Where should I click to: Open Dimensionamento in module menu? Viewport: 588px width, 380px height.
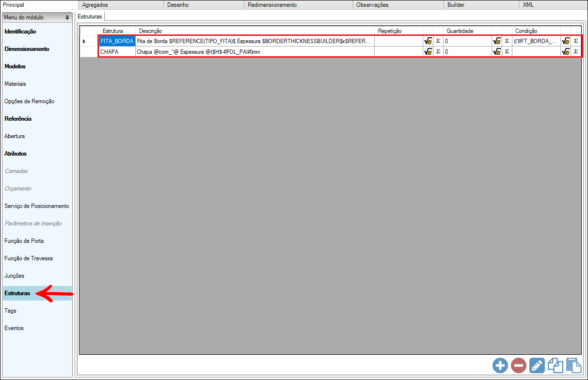pyautogui.click(x=37, y=49)
